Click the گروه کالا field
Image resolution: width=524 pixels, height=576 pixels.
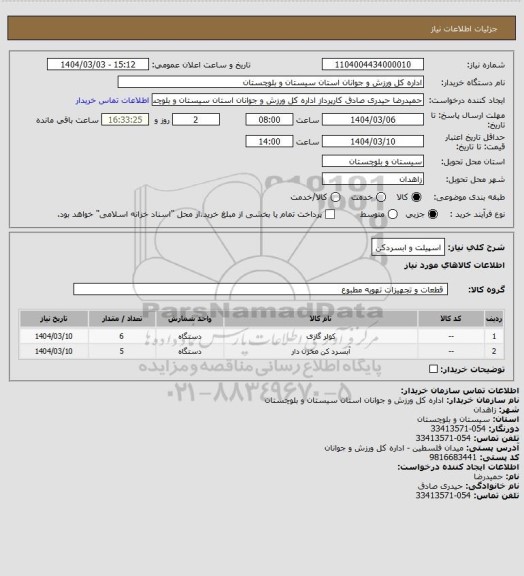(260, 289)
